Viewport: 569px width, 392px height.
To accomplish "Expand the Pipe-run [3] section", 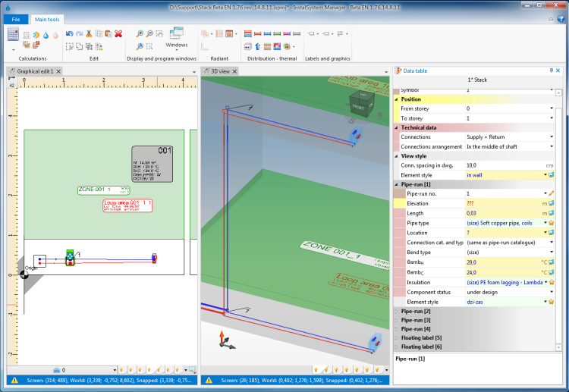I will [x=396, y=320].
